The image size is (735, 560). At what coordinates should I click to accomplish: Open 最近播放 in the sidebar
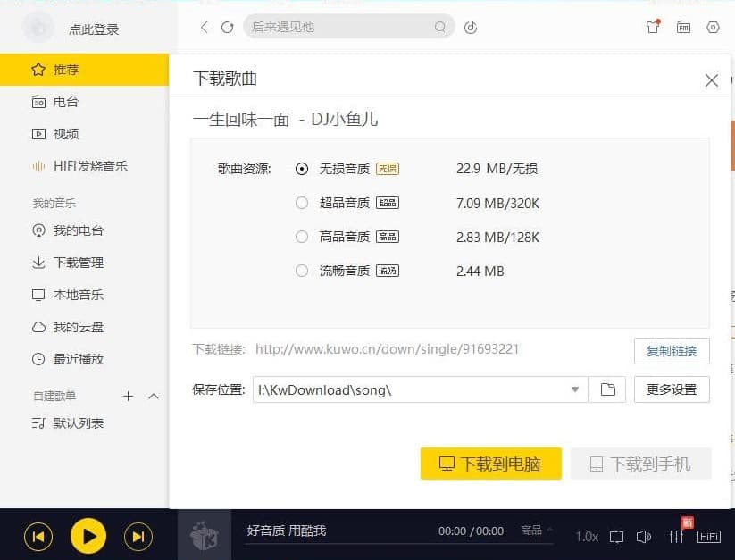point(84,359)
